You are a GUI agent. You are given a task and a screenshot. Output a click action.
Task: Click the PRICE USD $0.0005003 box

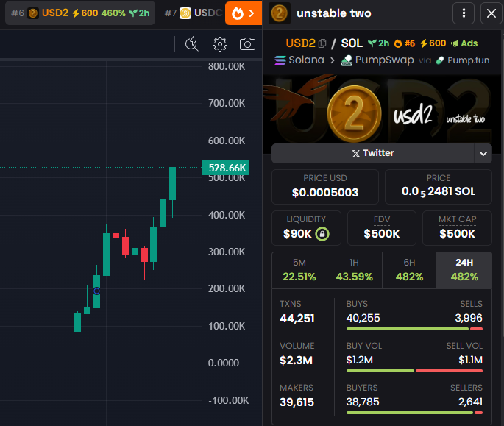325,187
